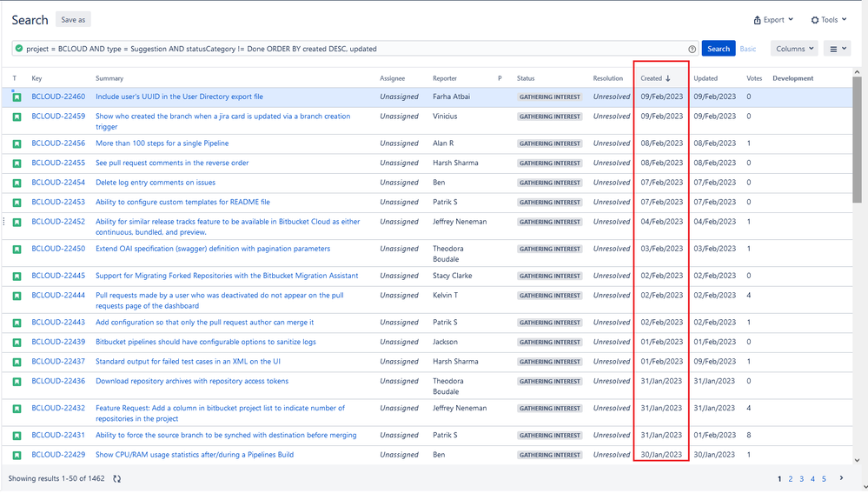868x500 pixels.
Task: Click Gathering Interest status of BCLOUD-22460
Action: [549, 97]
